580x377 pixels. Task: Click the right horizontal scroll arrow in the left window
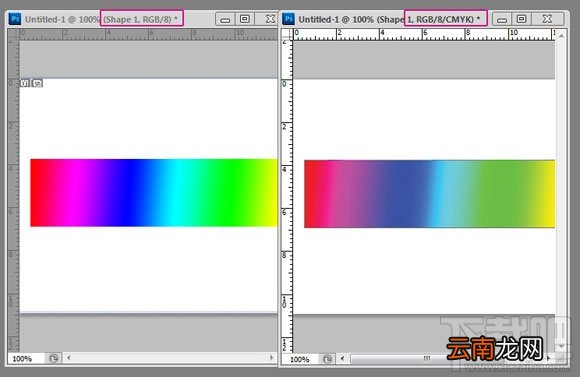click(272, 358)
